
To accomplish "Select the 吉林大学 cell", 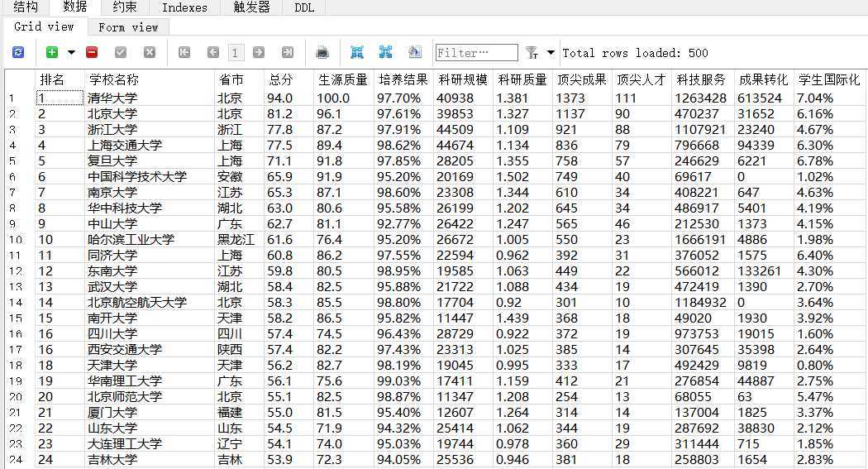I will click(x=150, y=460).
